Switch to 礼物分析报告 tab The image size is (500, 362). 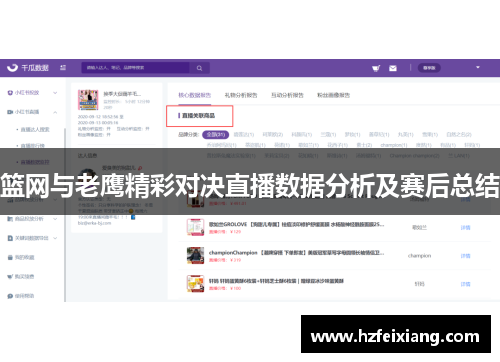[241, 95]
